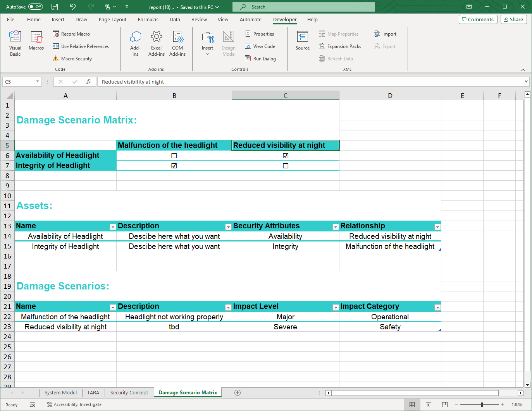The width and height of the screenshot is (532, 411).
Task: Open Relationship column filter dropdown
Action: pyautogui.click(x=437, y=227)
